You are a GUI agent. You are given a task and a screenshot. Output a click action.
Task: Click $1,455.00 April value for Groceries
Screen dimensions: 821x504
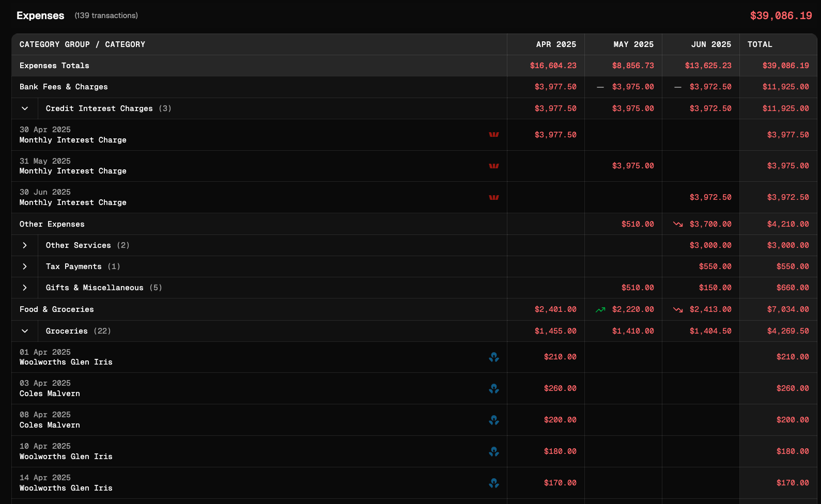click(x=555, y=331)
